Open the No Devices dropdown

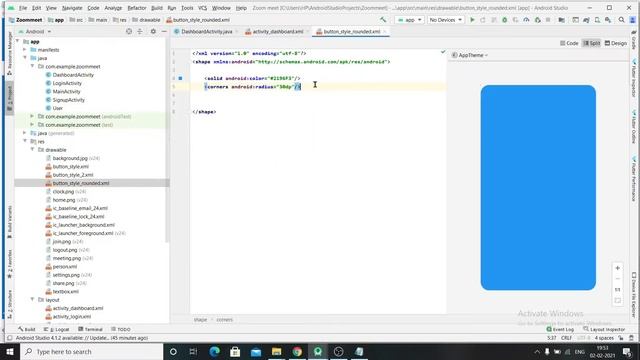point(445,20)
